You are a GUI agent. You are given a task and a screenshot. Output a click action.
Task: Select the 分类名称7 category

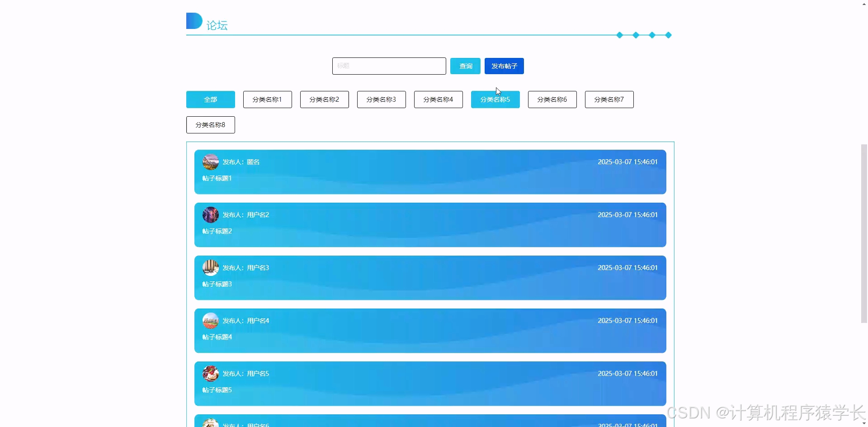[x=609, y=100]
